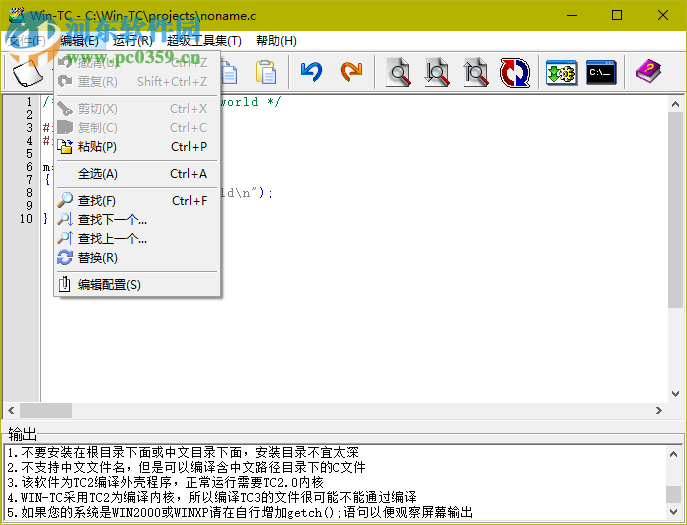The image size is (687, 525).
Task: Click the find magnifier toolbar icon
Action: click(x=399, y=72)
